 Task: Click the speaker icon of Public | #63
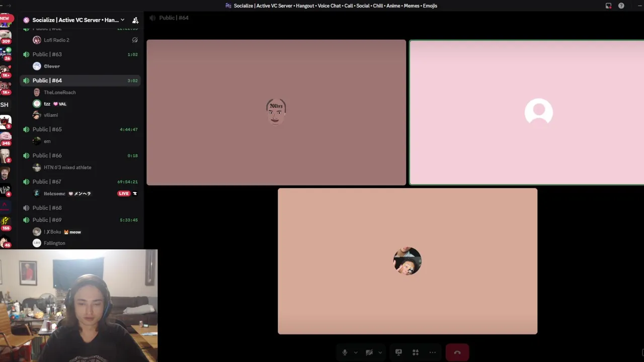coord(26,54)
